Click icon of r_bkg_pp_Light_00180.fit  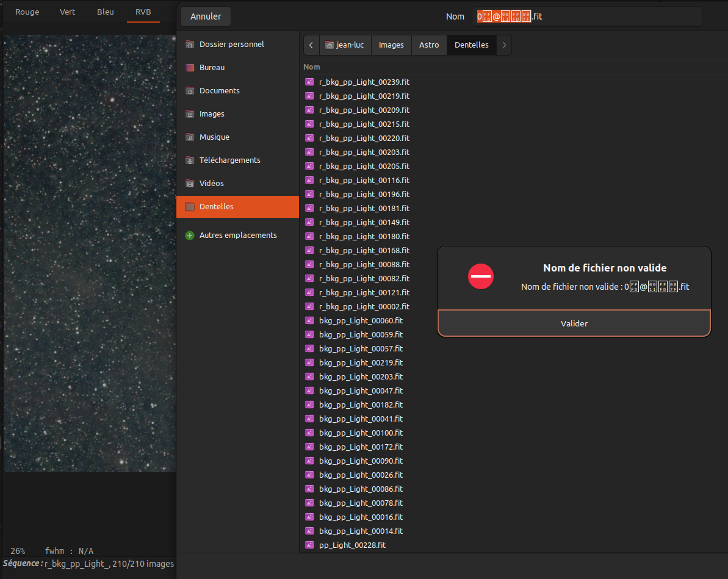[x=309, y=236]
